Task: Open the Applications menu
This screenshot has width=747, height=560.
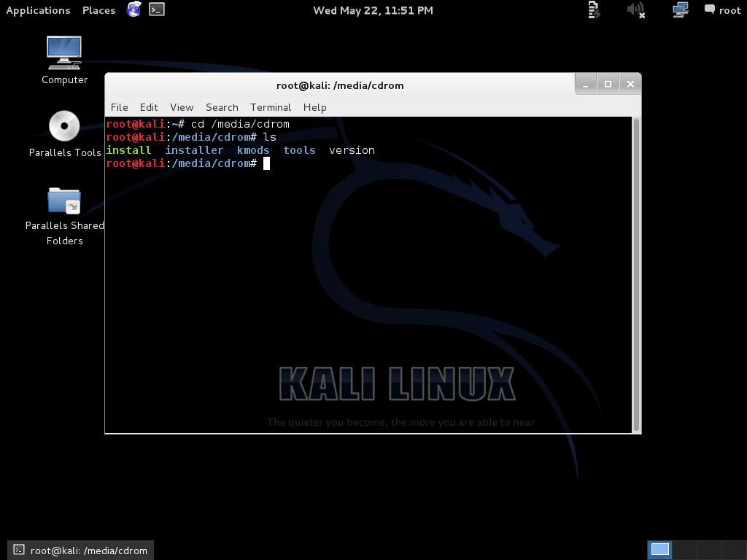Action: click(x=38, y=10)
